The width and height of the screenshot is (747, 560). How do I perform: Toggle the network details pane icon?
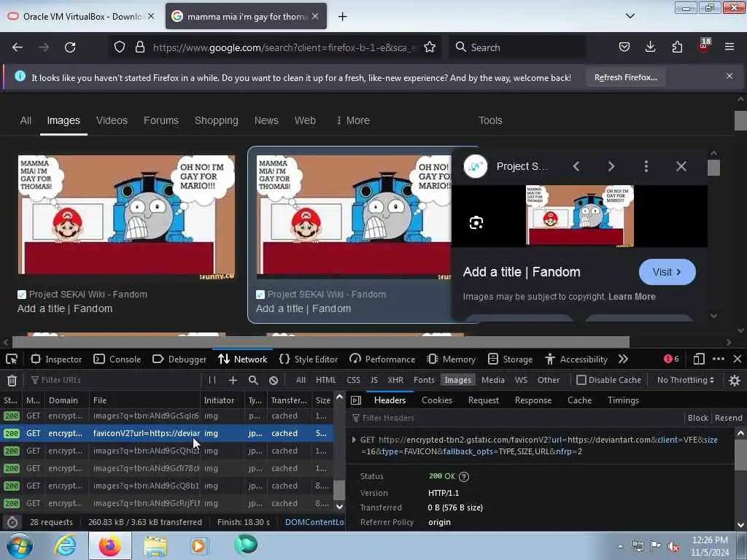coord(356,400)
